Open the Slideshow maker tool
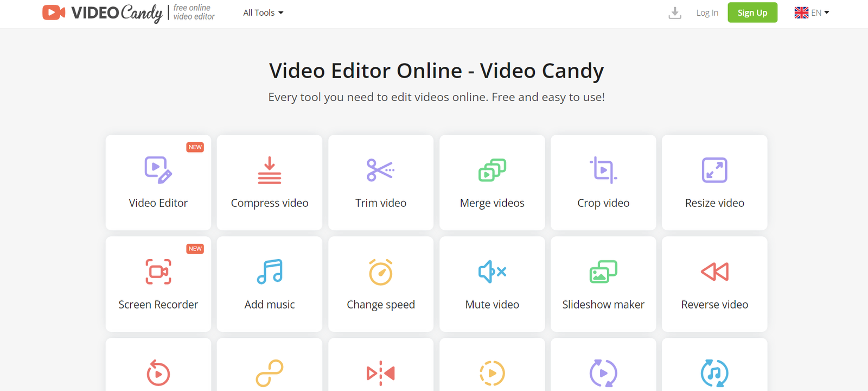Viewport: 868px width, 391px height. 603,284
